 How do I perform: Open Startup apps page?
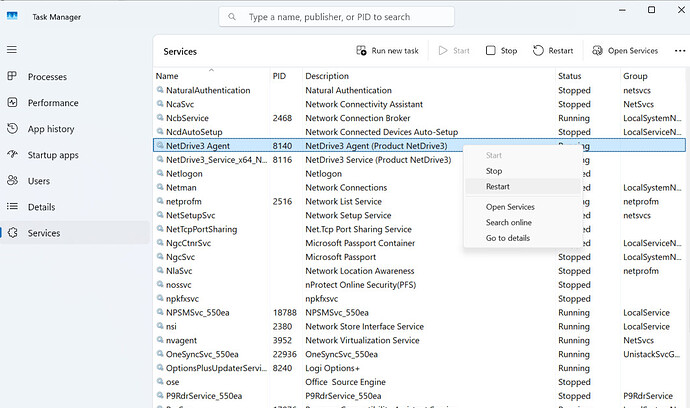click(54, 155)
